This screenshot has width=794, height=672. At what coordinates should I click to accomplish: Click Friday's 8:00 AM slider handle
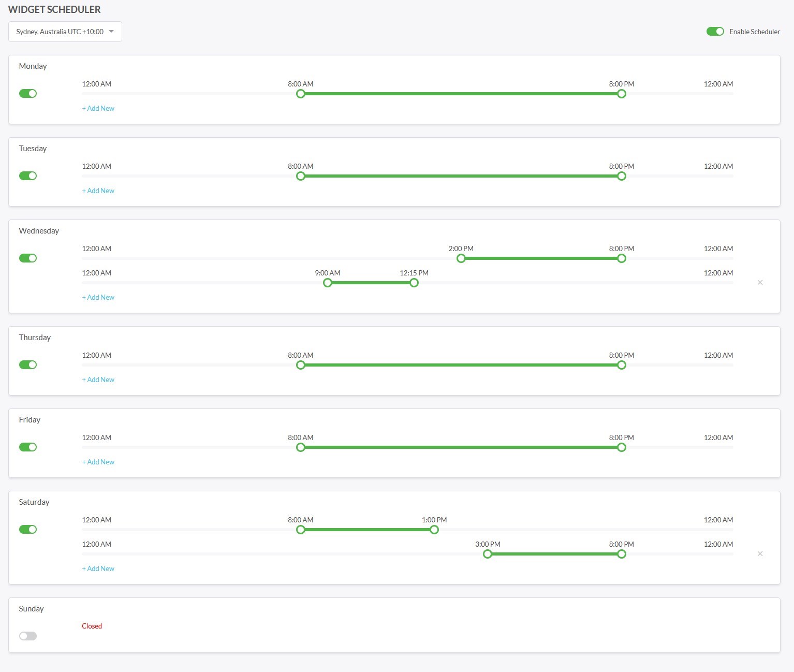coord(301,447)
